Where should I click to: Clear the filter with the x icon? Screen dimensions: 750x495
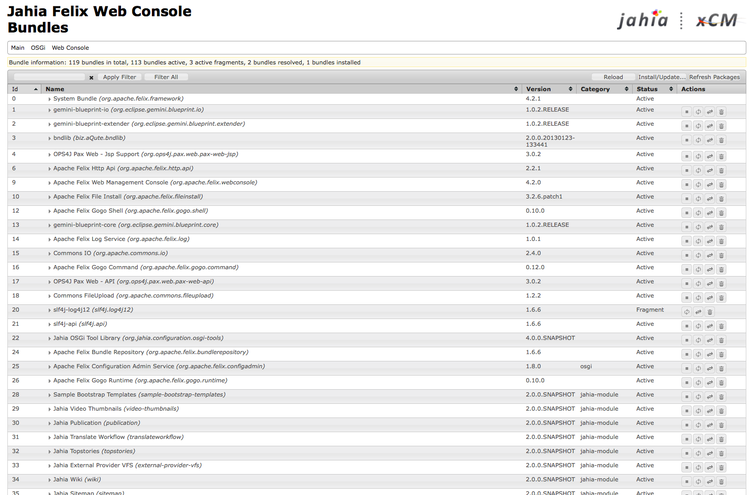(91, 77)
